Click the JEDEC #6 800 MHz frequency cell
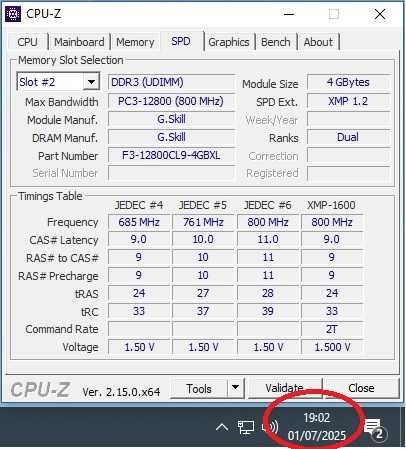Screen dimensions: 406x449 268,222
